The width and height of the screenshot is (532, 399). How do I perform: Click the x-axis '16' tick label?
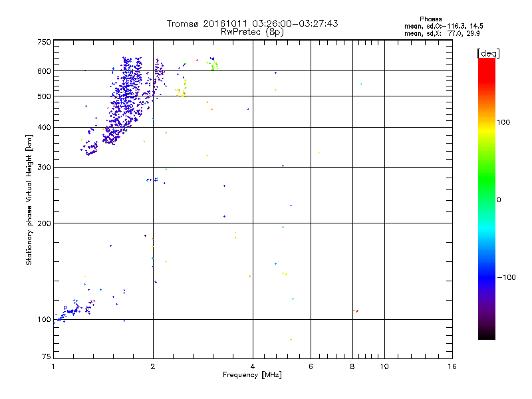coord(452,366)
